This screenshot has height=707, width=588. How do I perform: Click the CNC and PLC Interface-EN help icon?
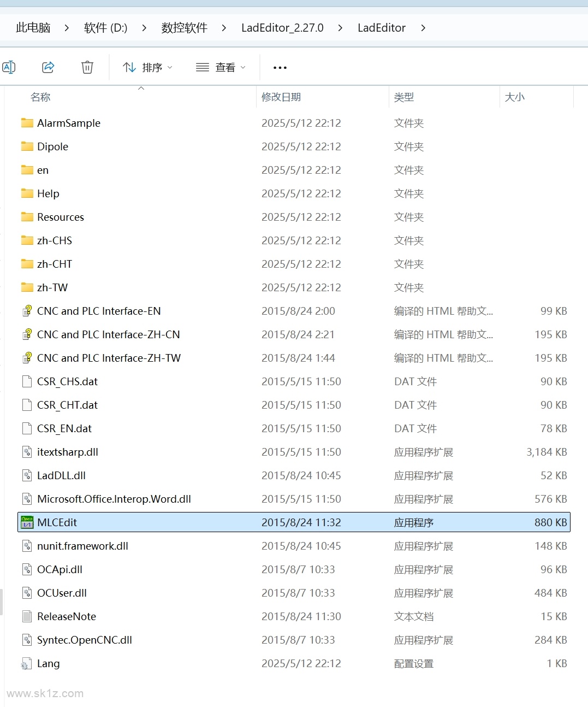27,311
